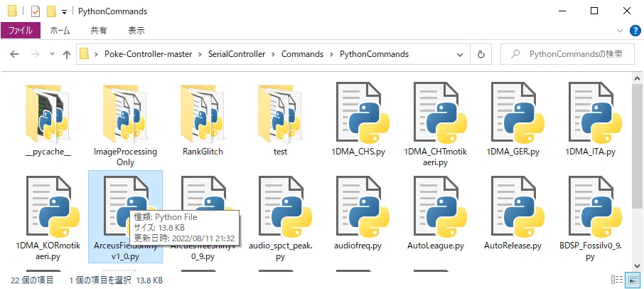Image resolution: width=644 pixels, height=289 pixels.
Task: Select the 1DMA_CHS.py file icon
Action: point(363,113)
